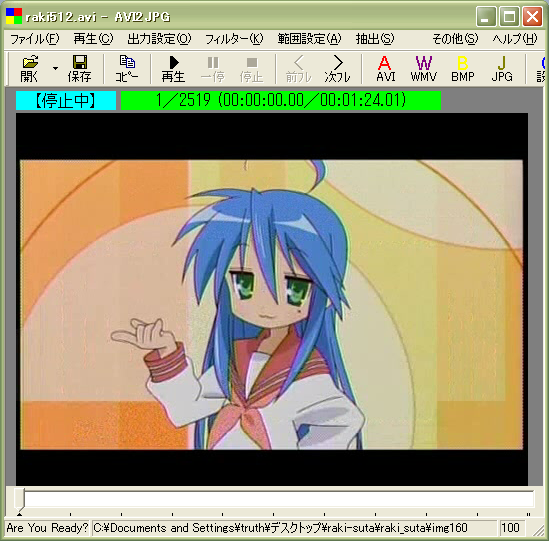The image size is (549, 541).
Task: Close the AVI2JPG window
Action: click(532, 16)
